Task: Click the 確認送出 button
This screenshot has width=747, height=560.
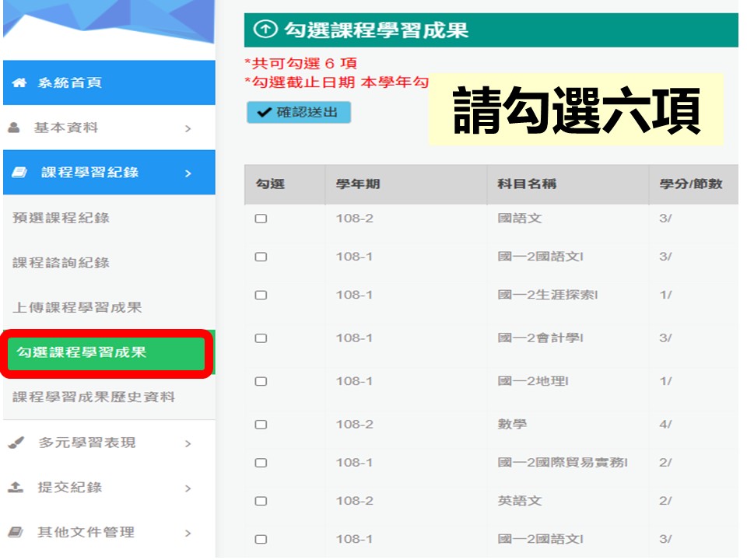Action: pyautogui.click(x=299, y=112)
